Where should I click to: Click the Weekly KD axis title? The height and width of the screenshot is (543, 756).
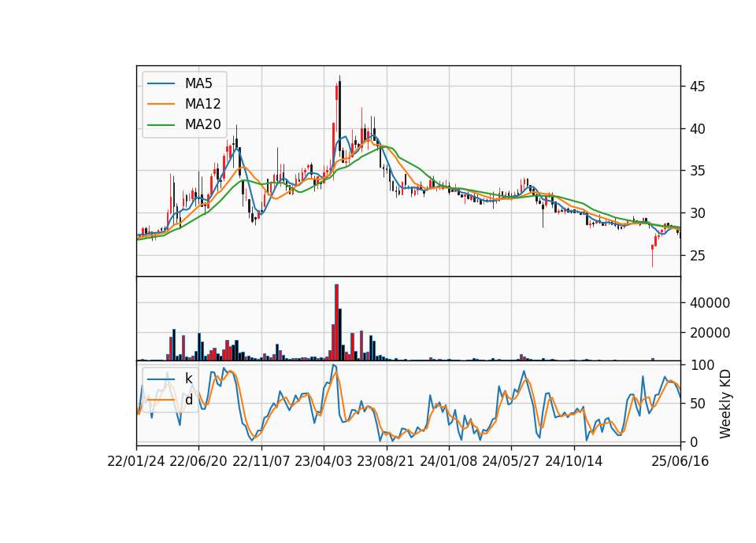coord(725,404)
